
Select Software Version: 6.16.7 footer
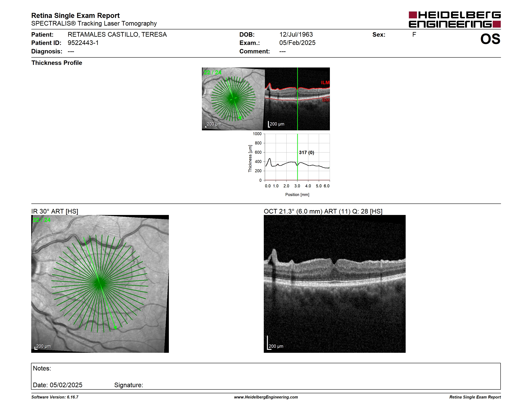pos(55,397)
